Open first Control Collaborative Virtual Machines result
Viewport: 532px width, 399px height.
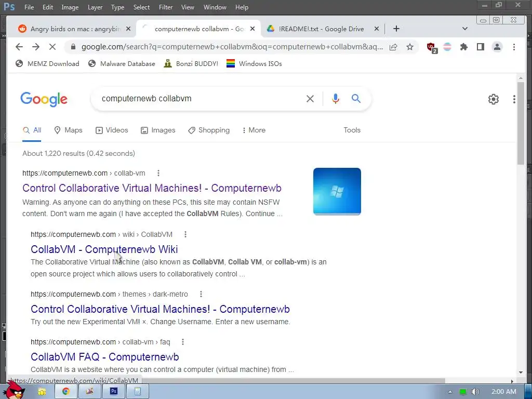[x=152, y=188]
